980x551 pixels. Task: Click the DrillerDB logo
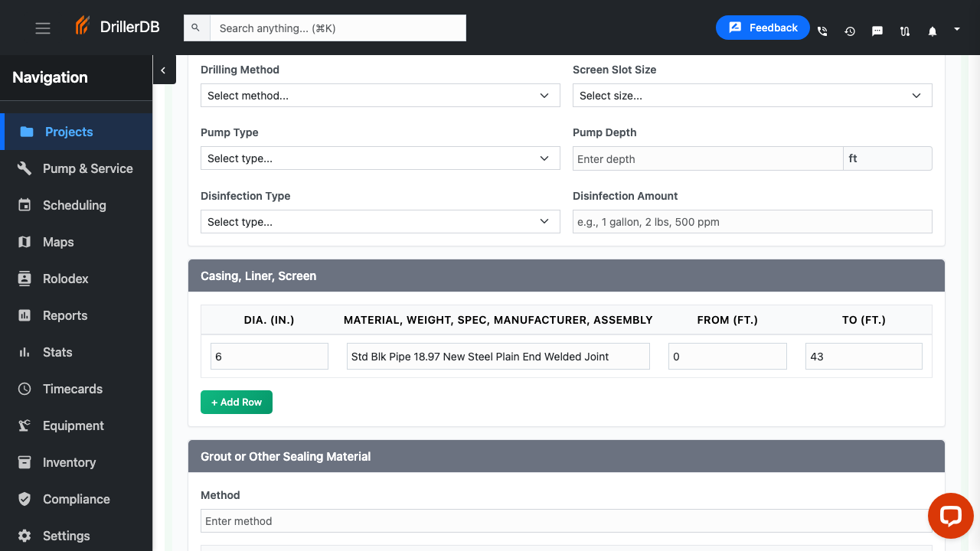(117, 27)
